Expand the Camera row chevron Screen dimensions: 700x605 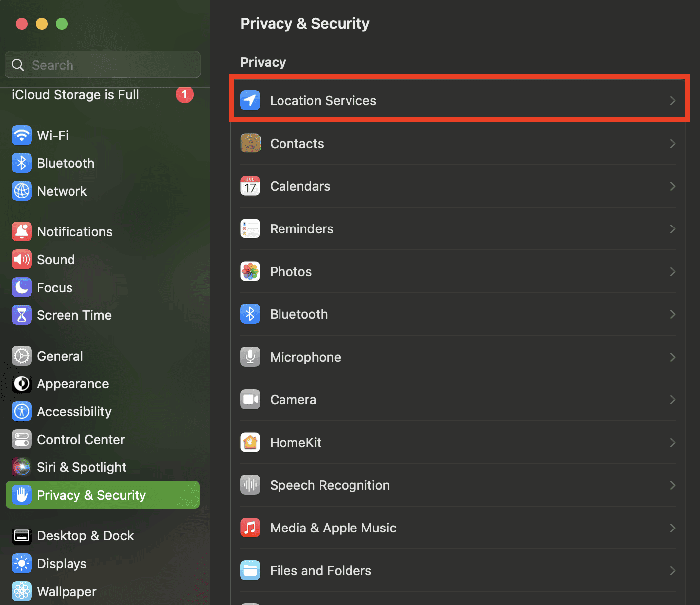coord(673,400)
